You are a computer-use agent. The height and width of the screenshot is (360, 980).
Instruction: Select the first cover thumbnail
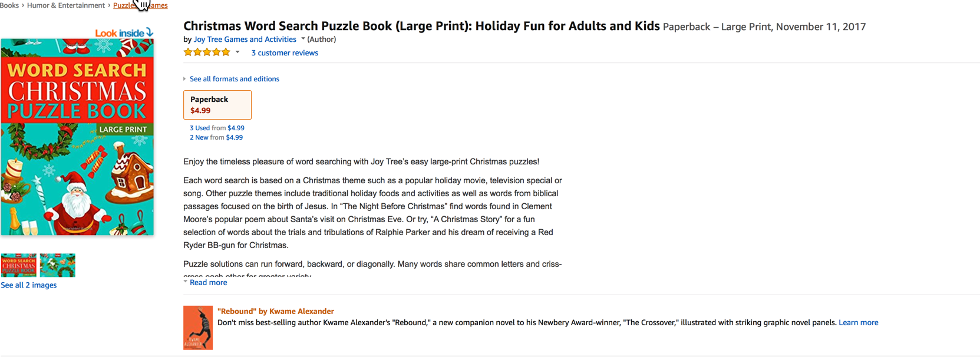tap(19, 265)
